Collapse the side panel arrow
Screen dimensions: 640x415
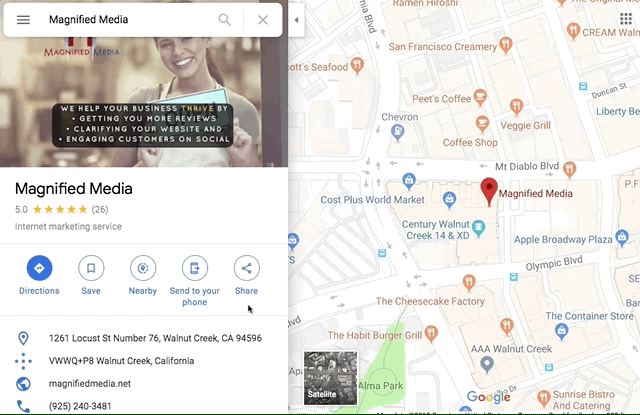296,20
